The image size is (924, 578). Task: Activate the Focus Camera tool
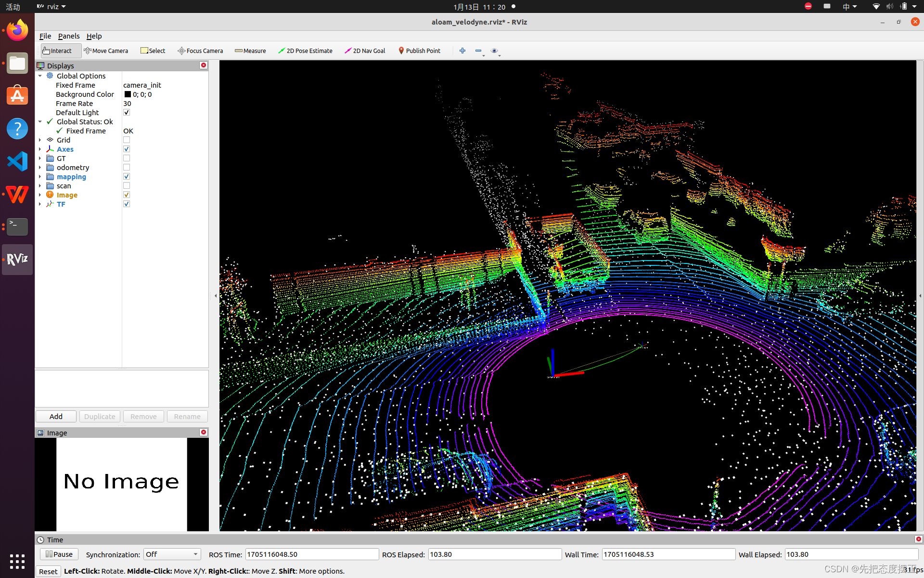click(x=200, y=51)
